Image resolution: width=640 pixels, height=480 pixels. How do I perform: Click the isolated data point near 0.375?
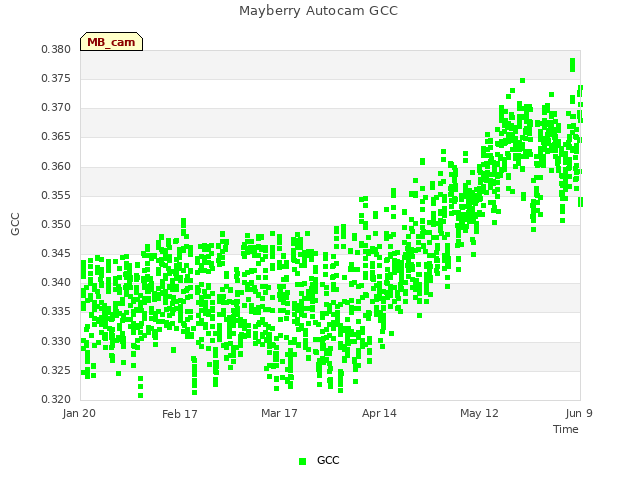click(x=522, y=80)
